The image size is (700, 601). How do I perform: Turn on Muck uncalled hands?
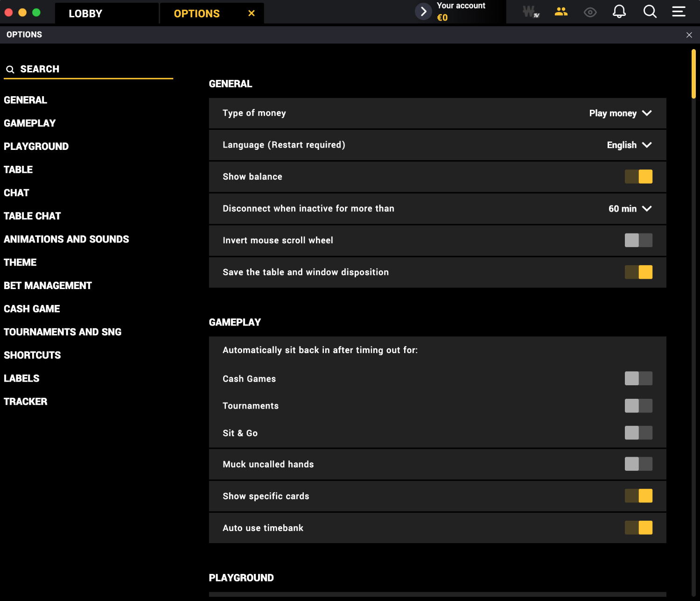point(638,464)
